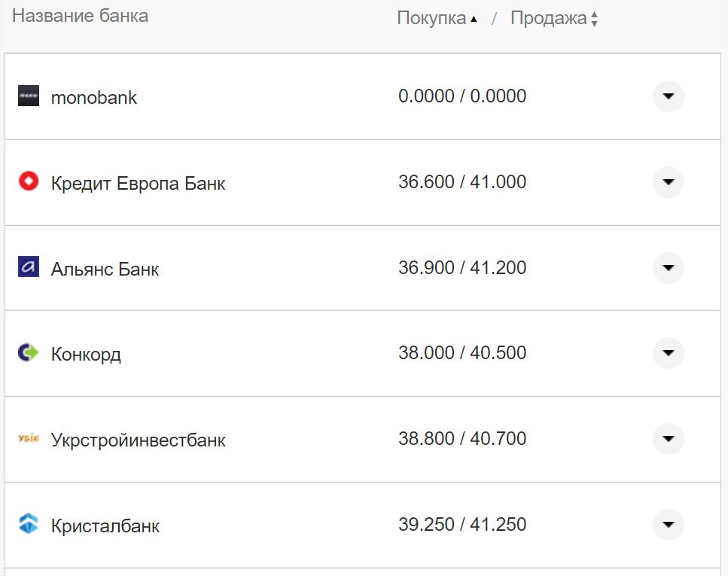Viewport: 728px width, 576px height.
Task: Click Кристалбанк rates 39.250 / 41.250
Action: click(462, 524)
